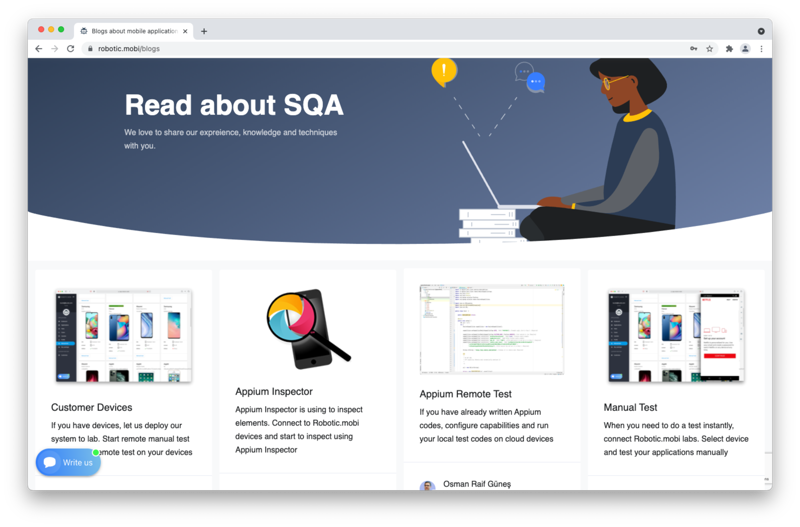The height and width of the screenshot is (527, 800).
Task: Click the browser back arrow
Action: (39, 48)
